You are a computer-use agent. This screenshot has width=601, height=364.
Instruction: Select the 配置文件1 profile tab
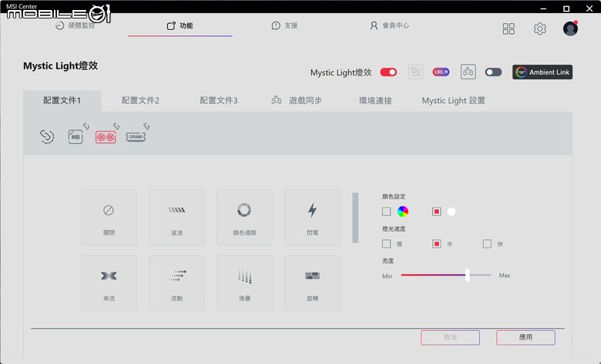[x=62, y=101]
